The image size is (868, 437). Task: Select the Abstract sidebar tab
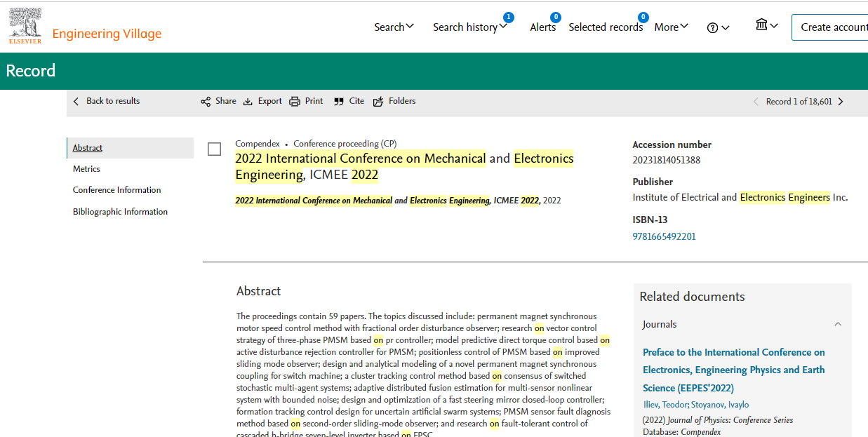[x=131, y=148]
